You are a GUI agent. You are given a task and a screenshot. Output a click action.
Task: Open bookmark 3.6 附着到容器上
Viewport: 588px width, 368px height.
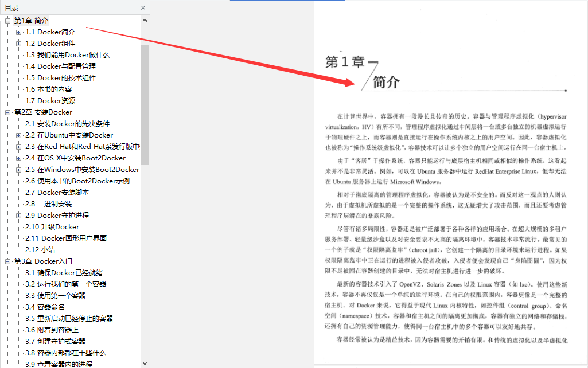tap(52, 330)
